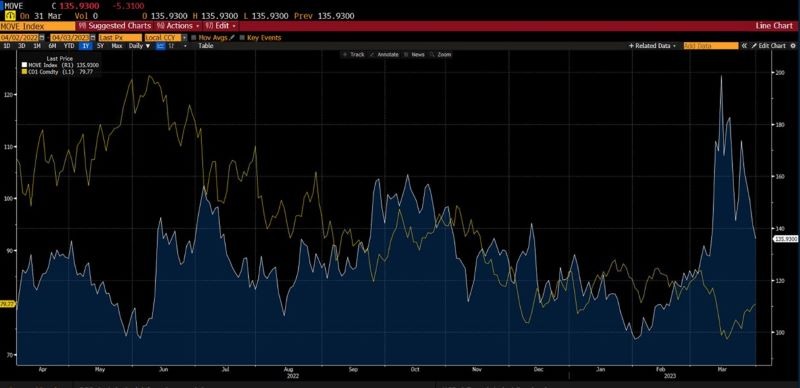Click the plus icon for Related Data

[x=631, y=46]
